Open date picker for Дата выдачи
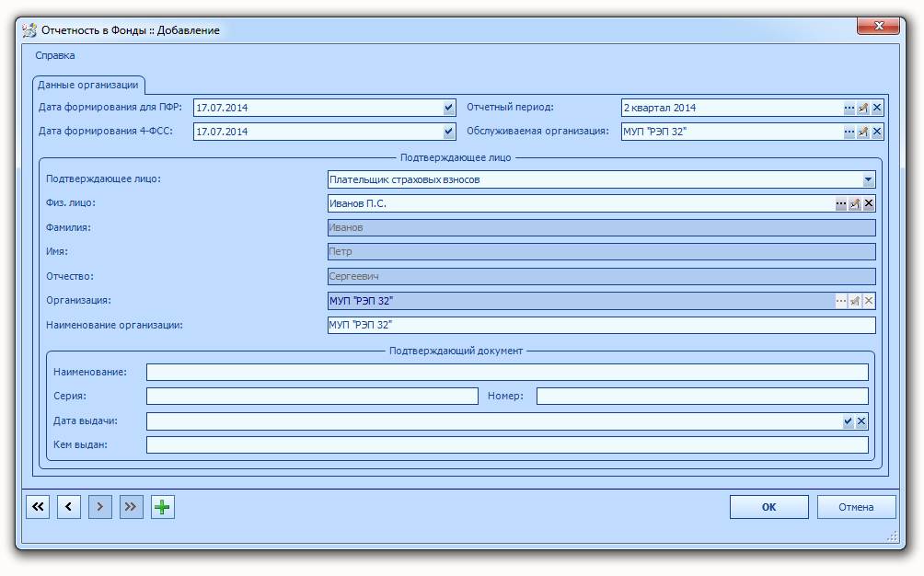This screenshot has width=924, height=576. (x=848, y=421)
